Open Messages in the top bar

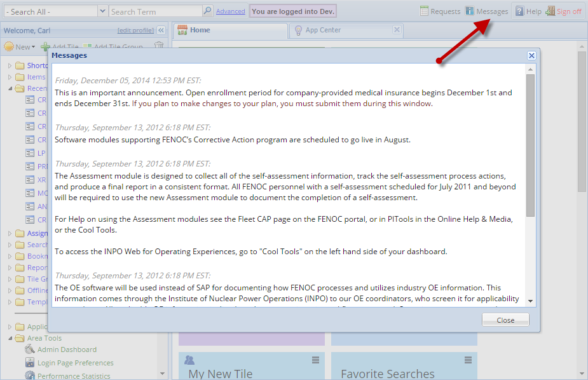(487, 11)
